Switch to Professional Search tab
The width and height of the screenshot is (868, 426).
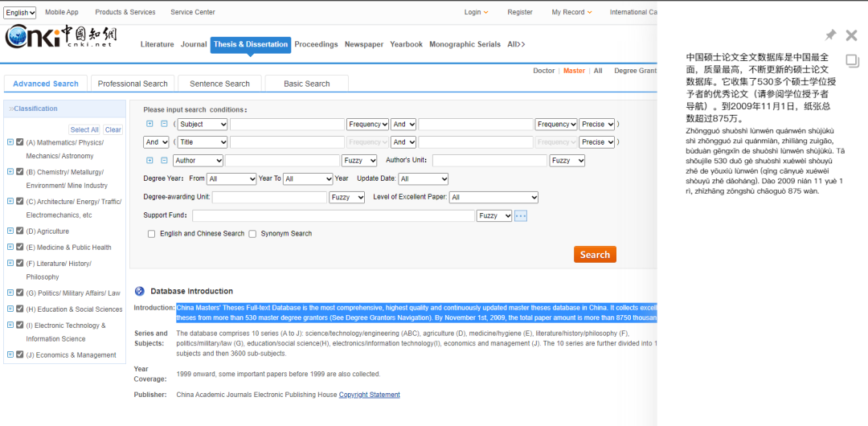coord(133,84)
